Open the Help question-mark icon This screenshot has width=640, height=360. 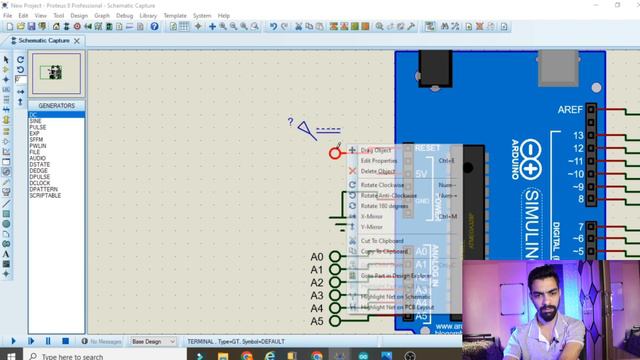click(154, 27)
